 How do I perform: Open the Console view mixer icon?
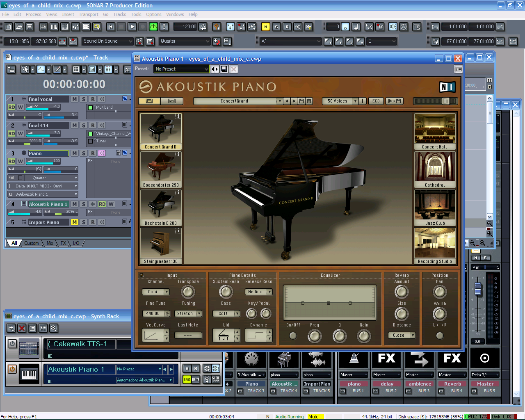[75, 27]
